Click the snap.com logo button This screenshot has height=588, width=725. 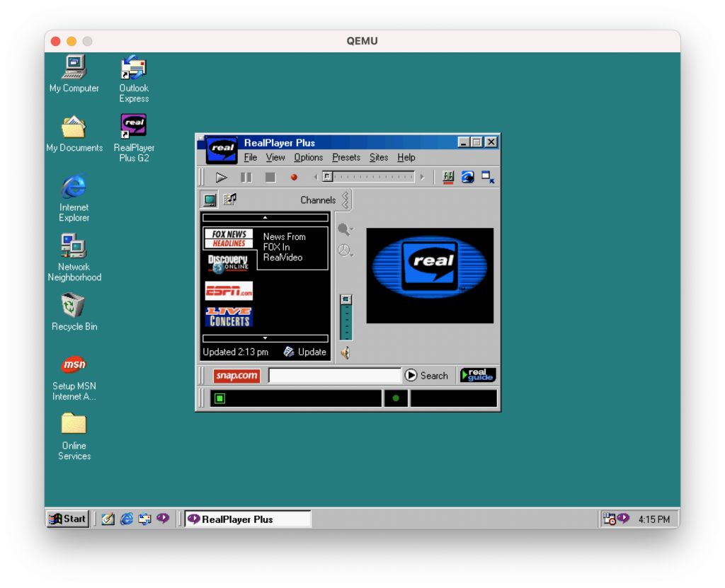click(x=236, y=375)
